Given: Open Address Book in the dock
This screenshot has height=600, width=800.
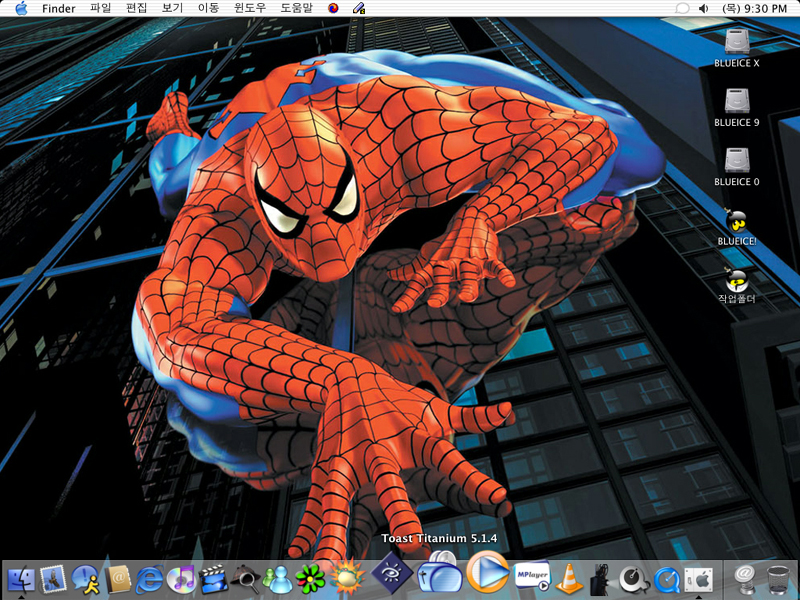Looking at the screenshot, I should [x=120, y=578].
